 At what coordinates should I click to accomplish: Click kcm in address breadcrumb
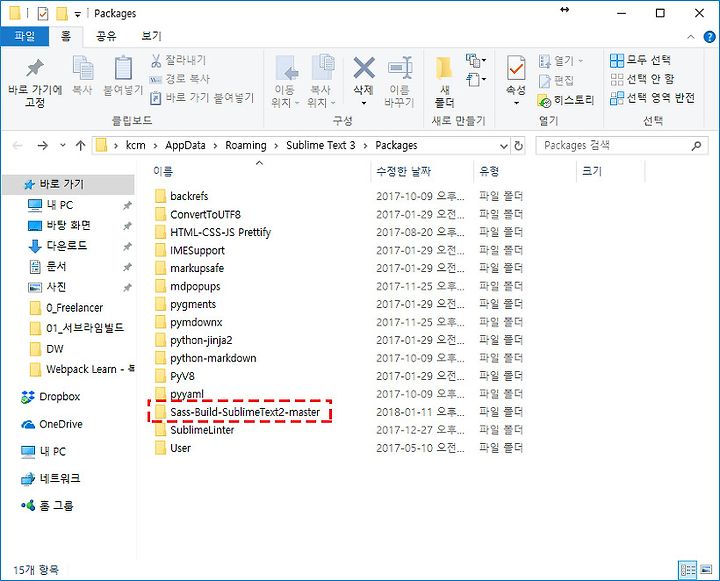pyautogui.click(x=135, y=145)
